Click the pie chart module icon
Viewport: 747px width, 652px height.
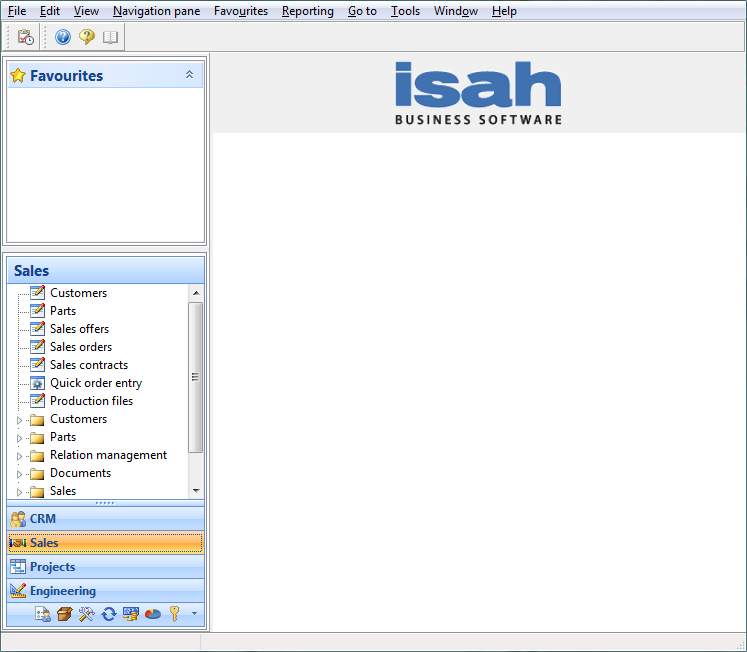click(x=152, y=614)
